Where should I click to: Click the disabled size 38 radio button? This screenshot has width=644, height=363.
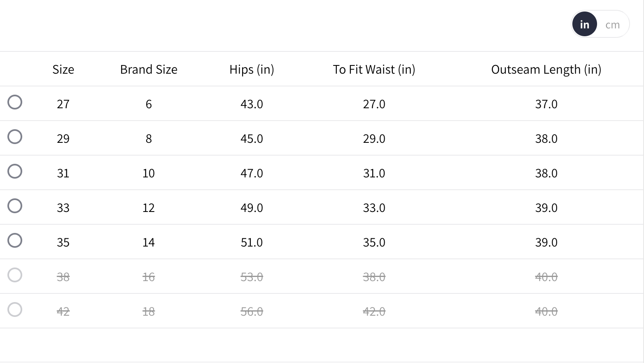[15, 275]
